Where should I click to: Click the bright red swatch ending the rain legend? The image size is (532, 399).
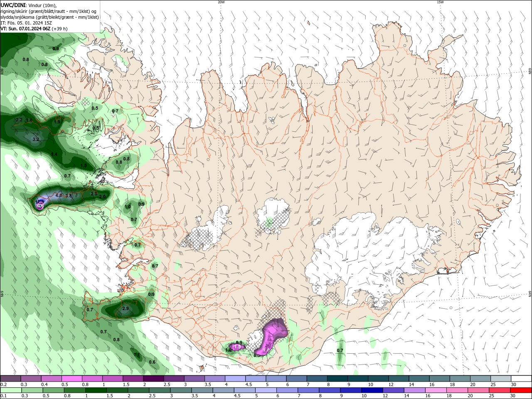[521, 390]
